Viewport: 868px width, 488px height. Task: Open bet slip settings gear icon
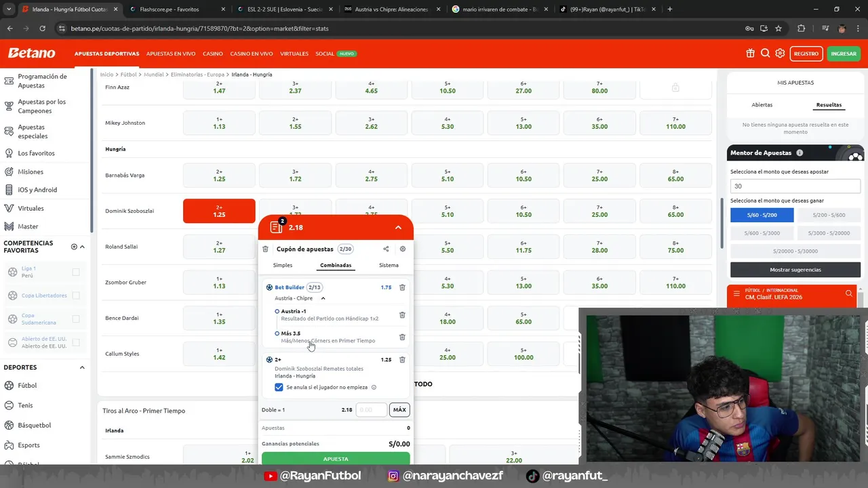point(402,249)
